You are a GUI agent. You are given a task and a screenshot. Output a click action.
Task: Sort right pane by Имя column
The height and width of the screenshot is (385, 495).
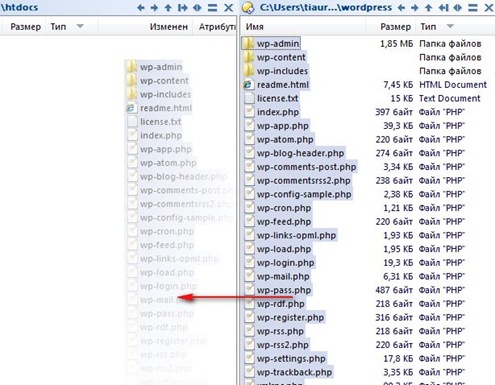click(255, 27)
